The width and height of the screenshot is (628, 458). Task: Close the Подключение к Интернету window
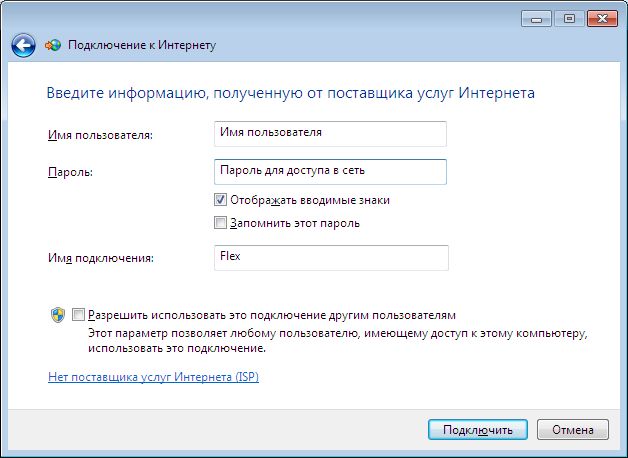tap(602, 19)
